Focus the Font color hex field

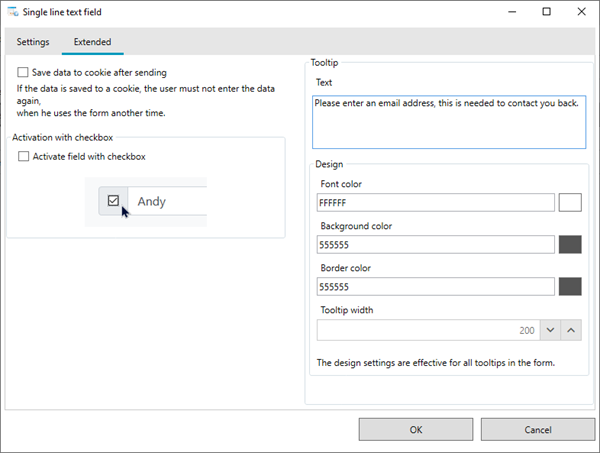tap(435, 202)
